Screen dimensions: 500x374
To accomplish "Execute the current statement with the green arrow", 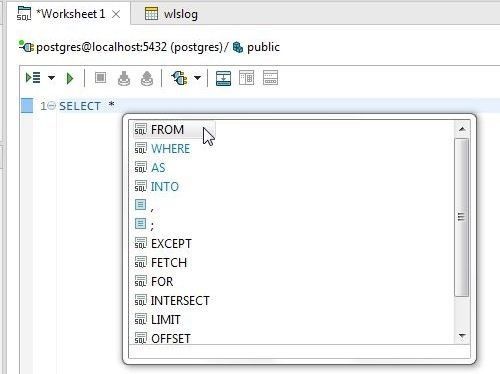I will tap(70, 78).
